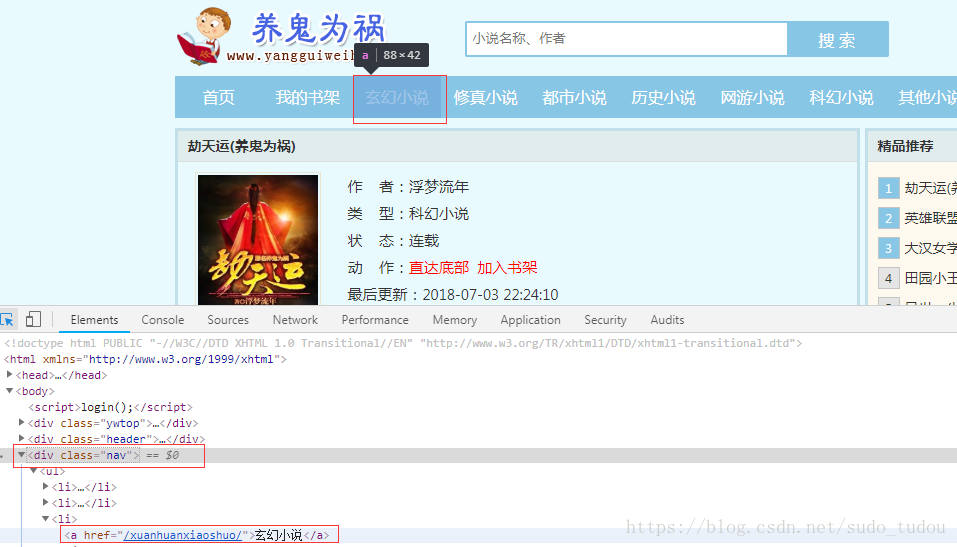The height and width of the screenshot is (547, 957).
Task: Expand the first collapsed li node
Action: [46, 486]
